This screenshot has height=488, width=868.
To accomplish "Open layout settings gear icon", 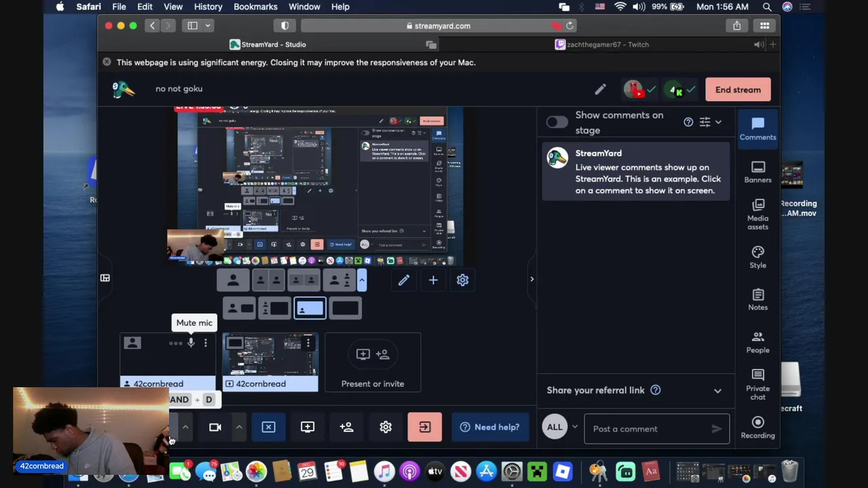I will point(462,280).
